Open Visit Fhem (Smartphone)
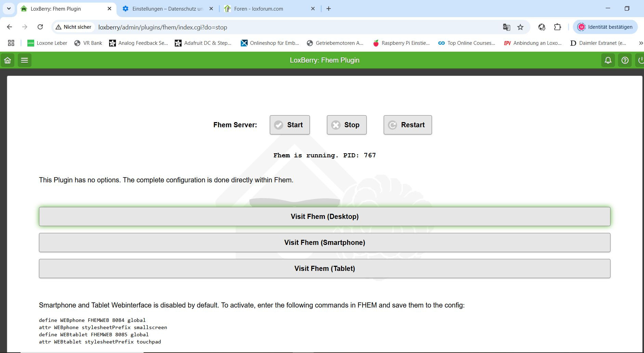Viewport: 644px width, 353px height. point(325,243)
